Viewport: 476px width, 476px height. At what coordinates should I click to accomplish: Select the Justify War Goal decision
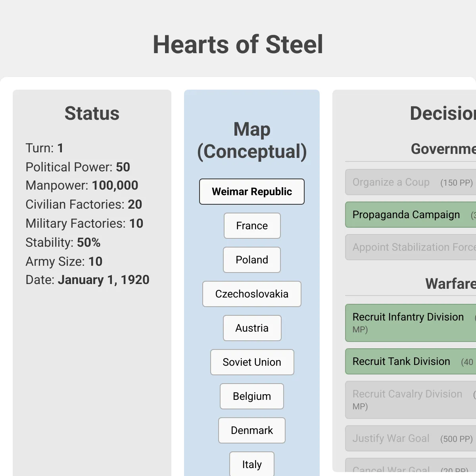411,438
